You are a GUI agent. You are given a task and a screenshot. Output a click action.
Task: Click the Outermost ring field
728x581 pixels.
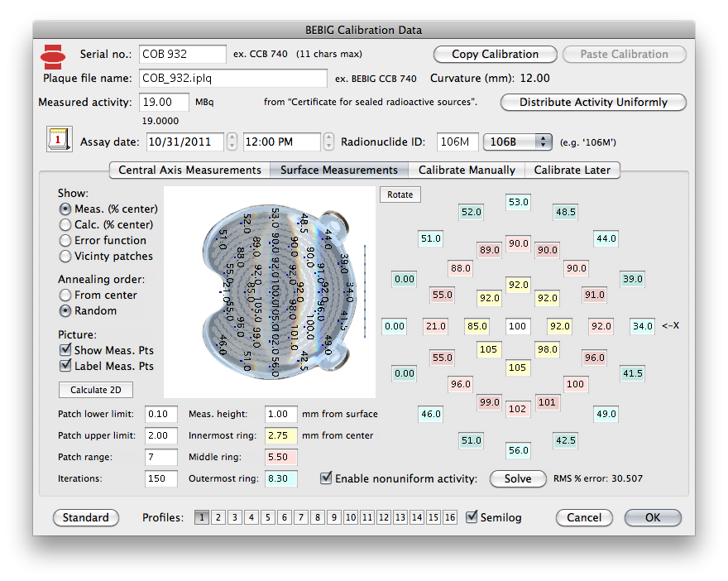(281, 478)
